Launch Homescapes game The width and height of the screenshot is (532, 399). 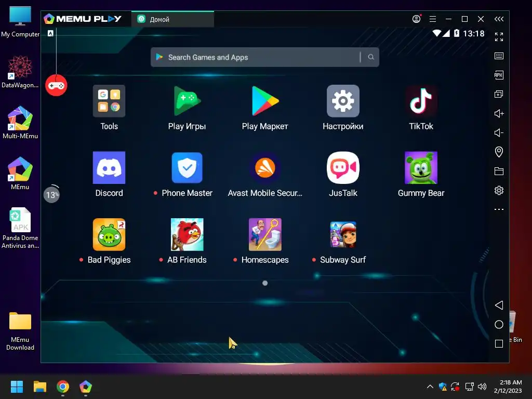tap(265, 234)
